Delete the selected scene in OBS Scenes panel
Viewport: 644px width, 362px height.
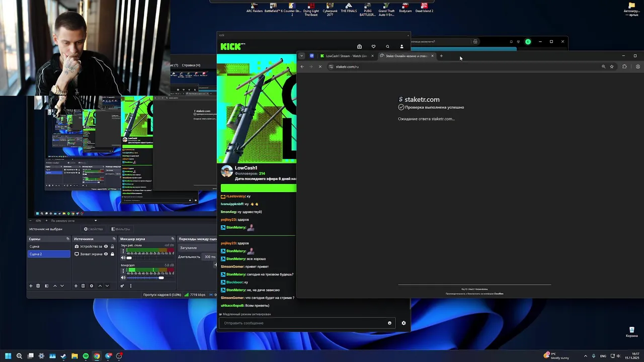tap(38, 286)
